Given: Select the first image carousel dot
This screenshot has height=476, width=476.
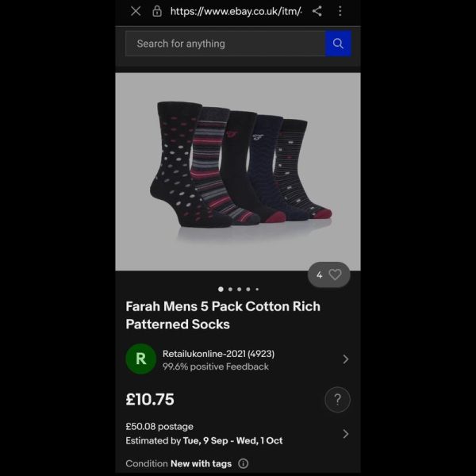Looking at the screenshot, I should point(221,290).
